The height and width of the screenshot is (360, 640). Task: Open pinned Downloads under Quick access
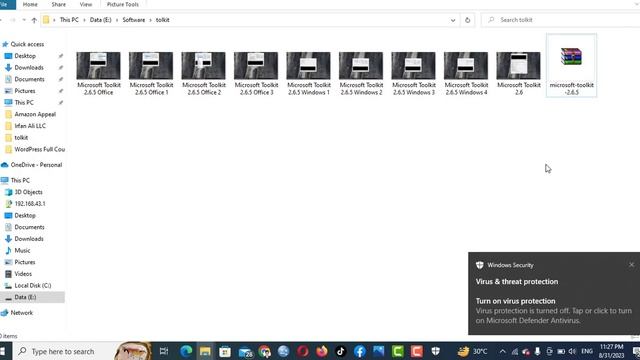29,68
